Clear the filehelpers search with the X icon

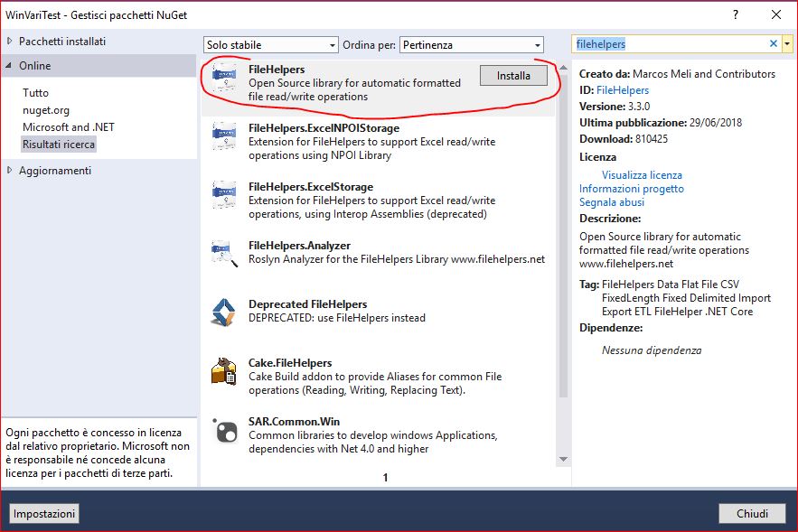pos(773,43)
